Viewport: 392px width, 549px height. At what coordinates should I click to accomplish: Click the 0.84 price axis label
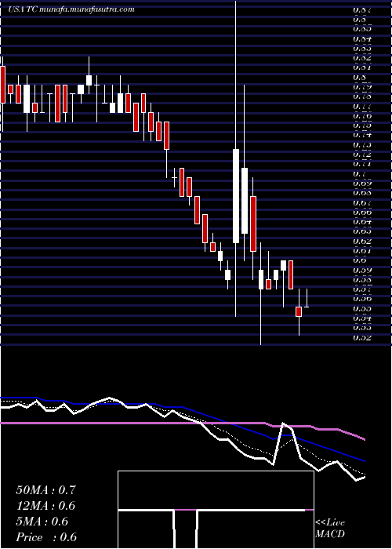click(361, 38)
